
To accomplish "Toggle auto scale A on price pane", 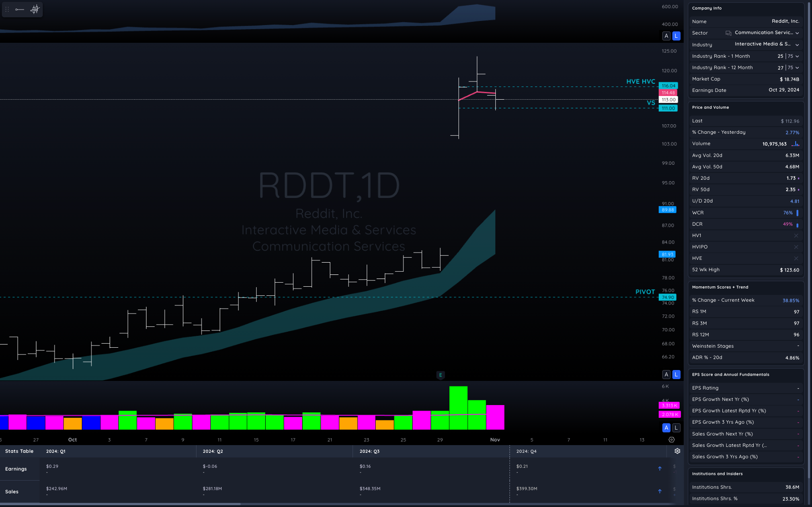I will click(x=666, y=375).
